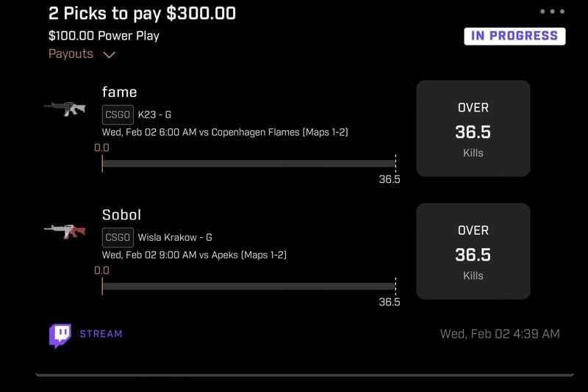
Task: Open the three-dot more options menu
Action: pyautogui.click(x=552, y=11)
